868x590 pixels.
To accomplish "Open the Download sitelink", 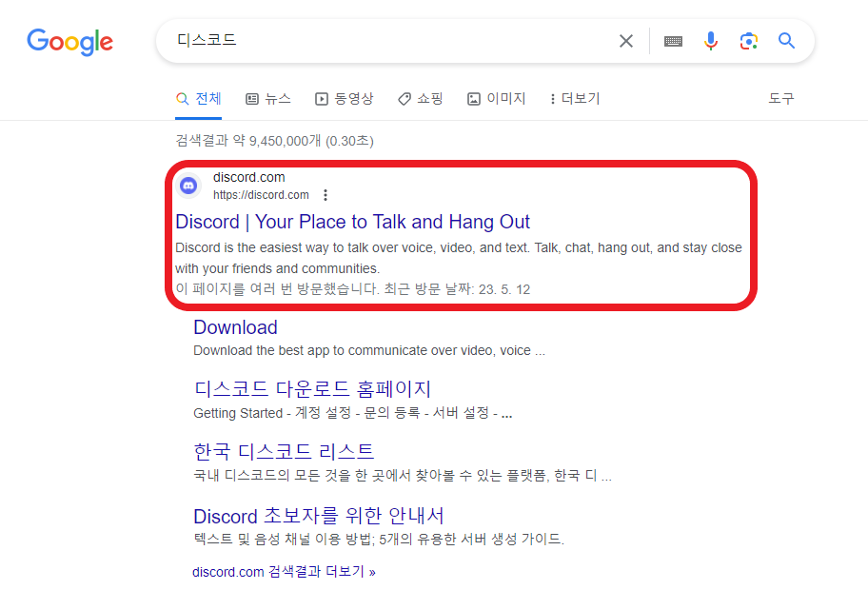I will point(235,327).
